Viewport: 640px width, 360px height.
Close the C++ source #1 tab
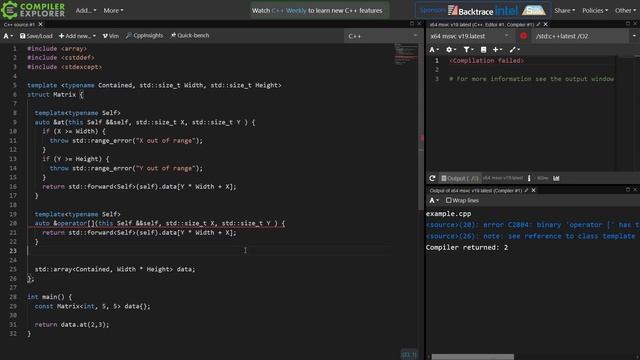tap(40, 24)
